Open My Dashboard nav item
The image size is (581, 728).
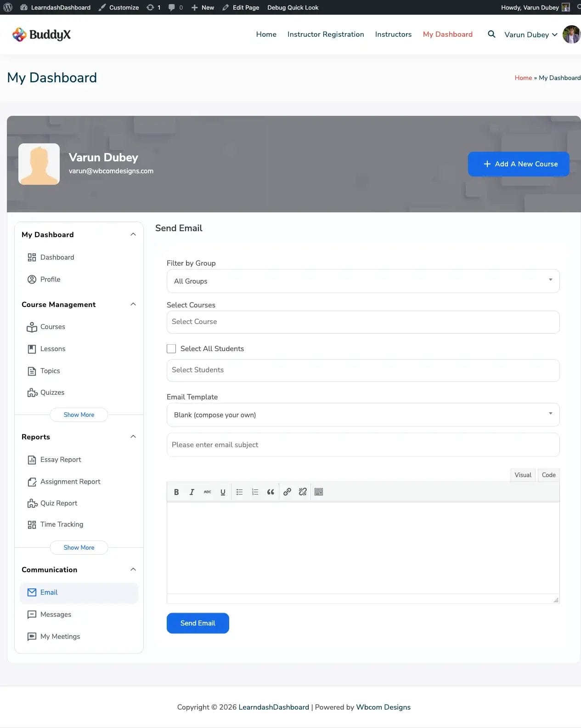point(448,34)
